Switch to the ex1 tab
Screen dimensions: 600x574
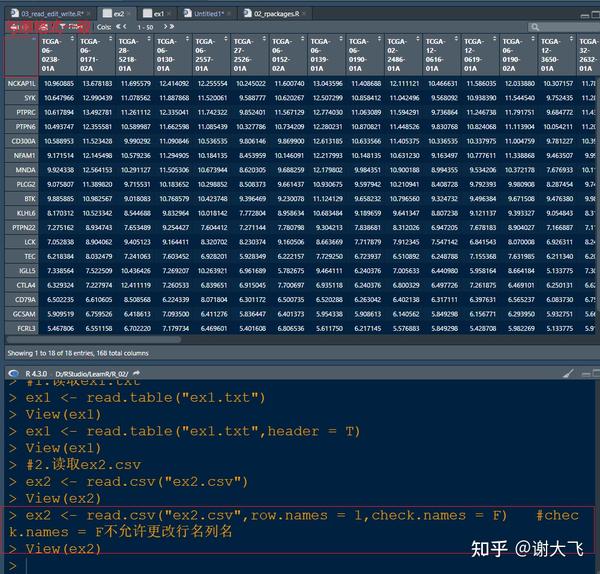155,14
